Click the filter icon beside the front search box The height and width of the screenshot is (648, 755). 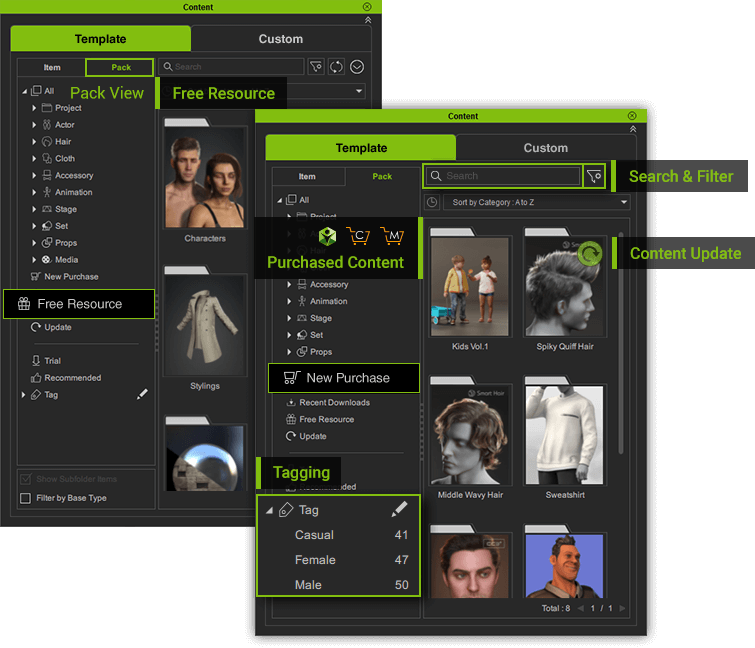pos(595,176)
